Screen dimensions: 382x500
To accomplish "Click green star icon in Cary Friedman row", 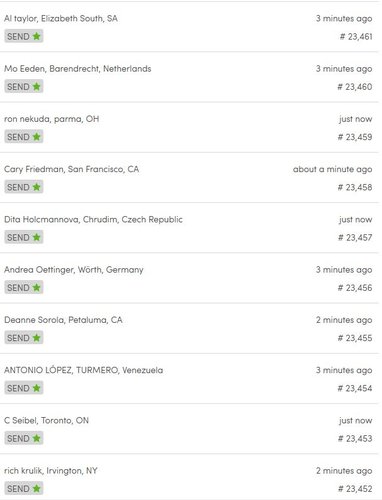I will click(36, 187).
